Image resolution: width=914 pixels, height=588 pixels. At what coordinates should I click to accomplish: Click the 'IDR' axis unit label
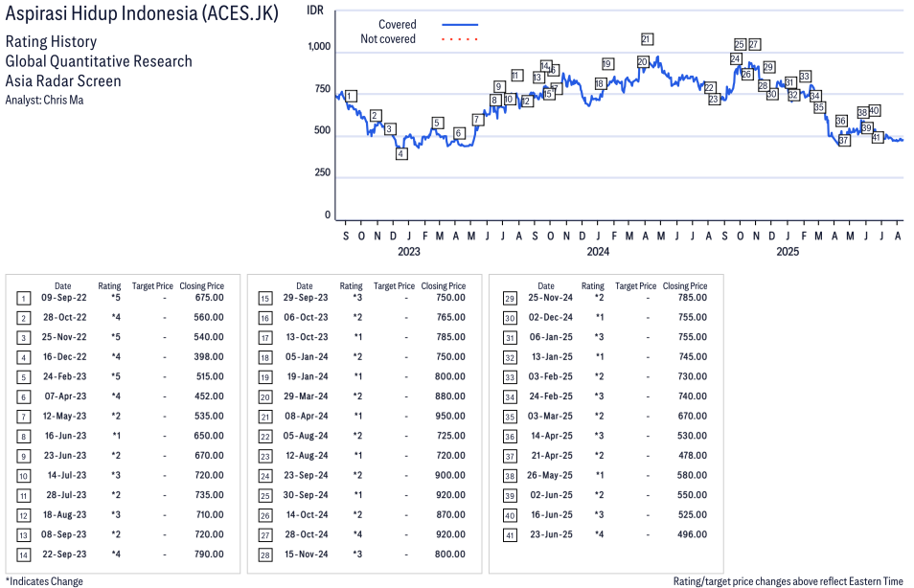[315, 11]
